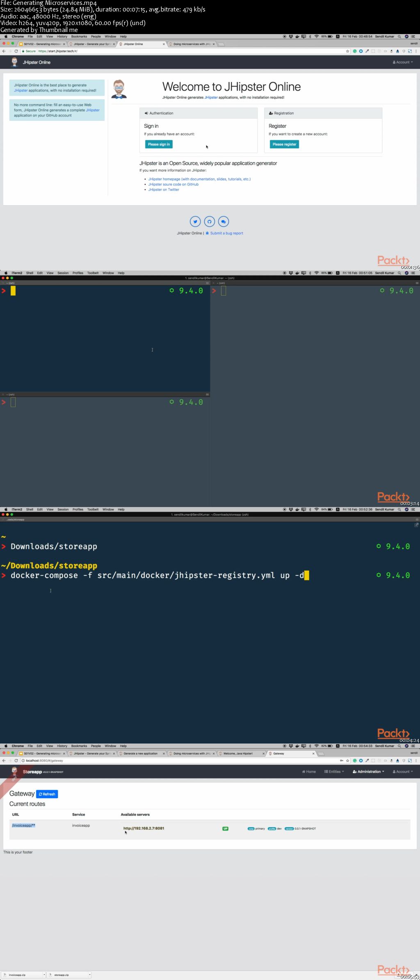
Task: Click the reload icon beside the start.jhipster.tech URL
Action: click(16, 51)
